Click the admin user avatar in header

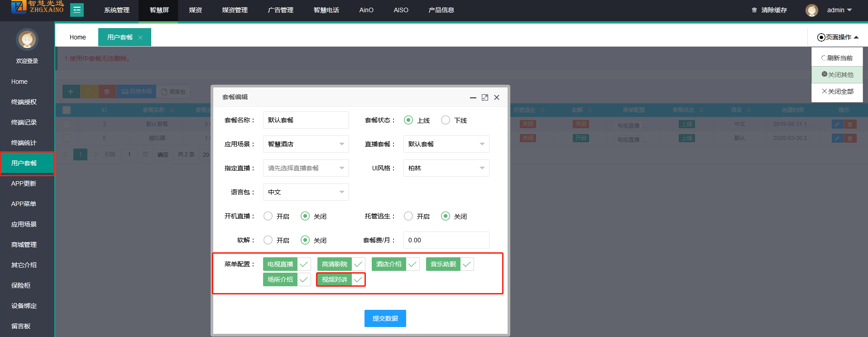[811, 10]
